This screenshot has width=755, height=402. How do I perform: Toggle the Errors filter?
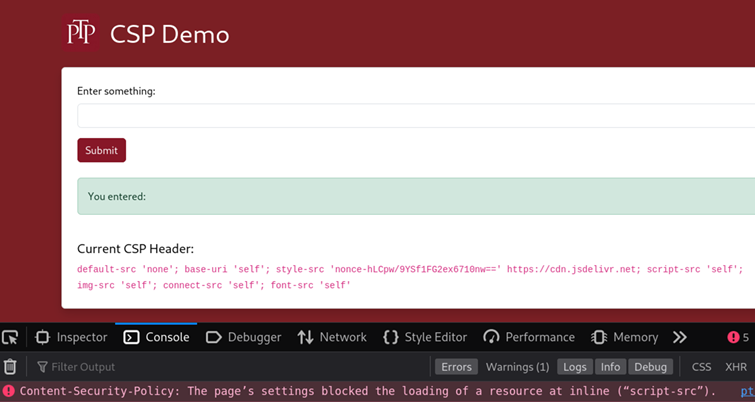[x=456, y=367]
